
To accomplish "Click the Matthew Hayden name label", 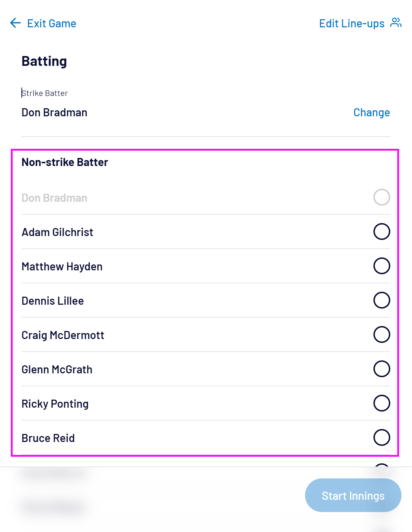I will [x=62, y=267].
